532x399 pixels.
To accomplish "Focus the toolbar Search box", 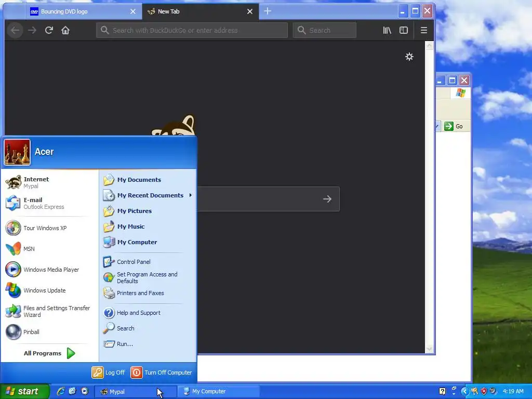I will coord(324,30).
